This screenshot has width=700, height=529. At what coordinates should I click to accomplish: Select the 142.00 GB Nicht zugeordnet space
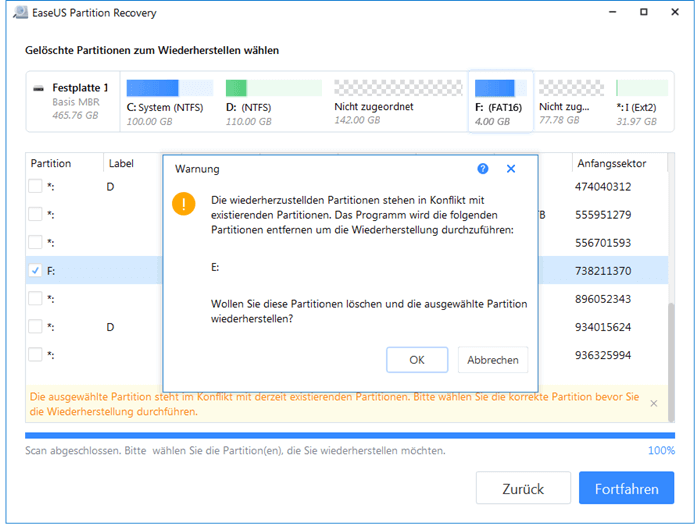click(x=398, y=102)
